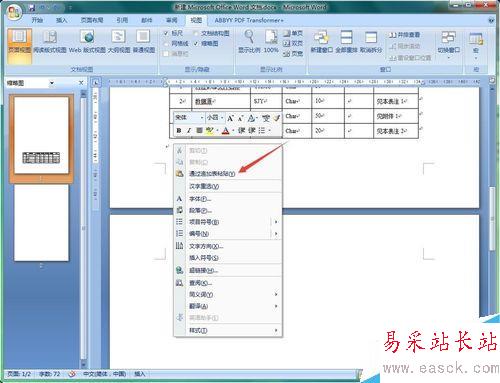Toggle insert mode (插入) in status bar
Viewport: 500px width, 383px height.
coord(140,374)
